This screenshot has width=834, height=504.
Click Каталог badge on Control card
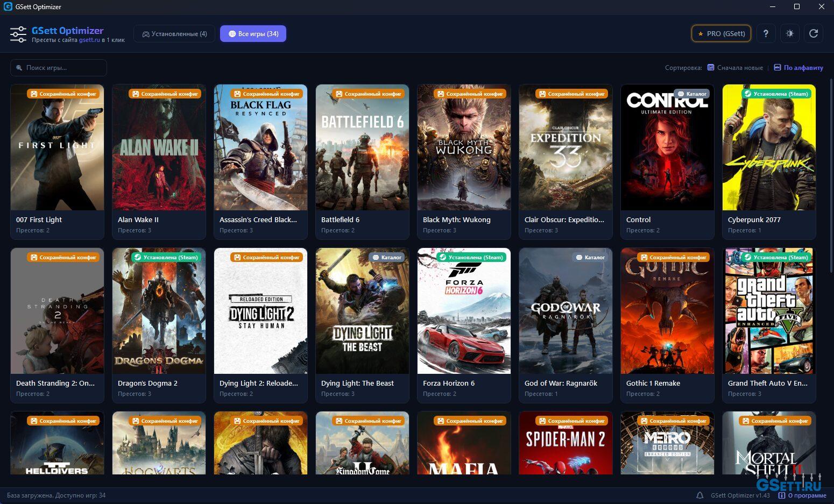tap(692, 94)
